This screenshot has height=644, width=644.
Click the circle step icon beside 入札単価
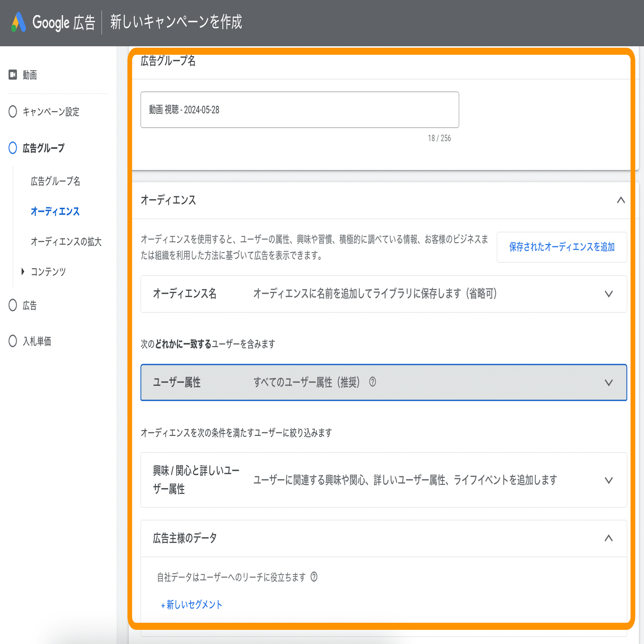[x=13, y=341]
